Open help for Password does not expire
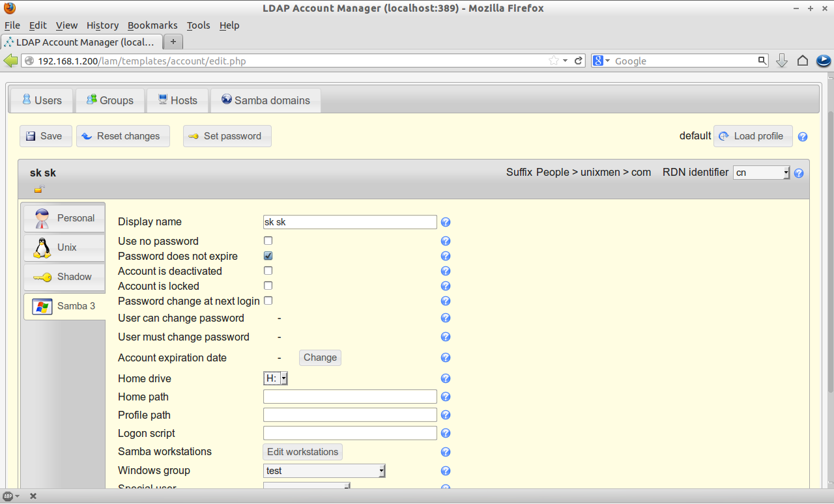Screen dimensions: 834x504 (x=446, y=256)
